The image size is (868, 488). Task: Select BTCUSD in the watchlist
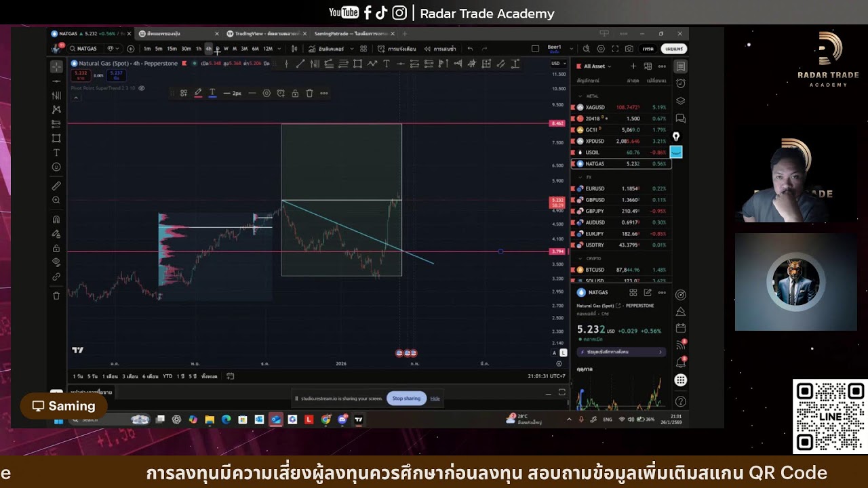623,270
